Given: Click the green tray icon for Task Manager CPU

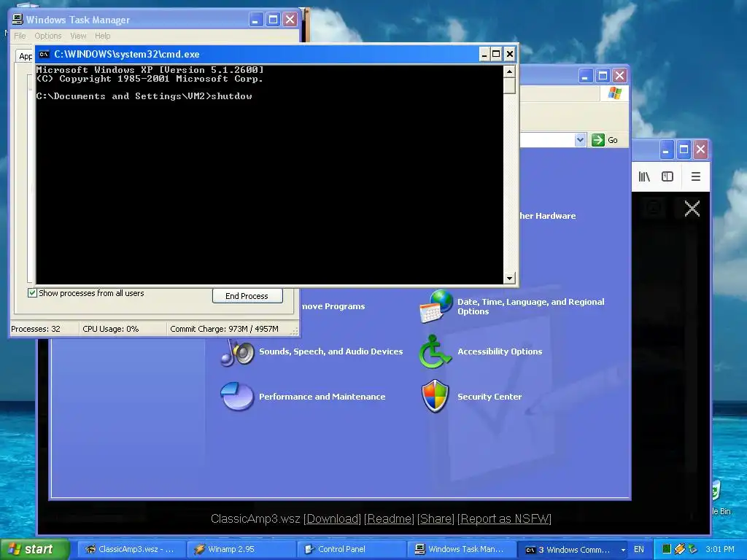Looking at the screenshot, I should coord(667,549).
